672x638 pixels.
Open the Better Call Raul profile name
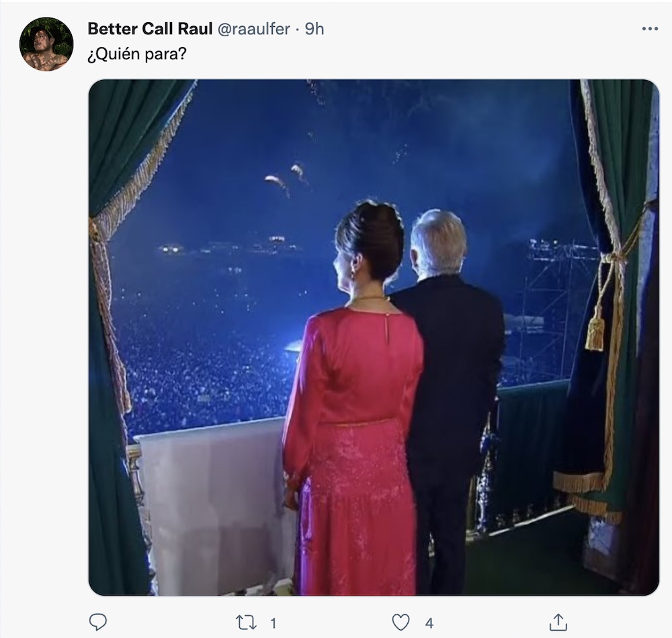pos(151,29)
